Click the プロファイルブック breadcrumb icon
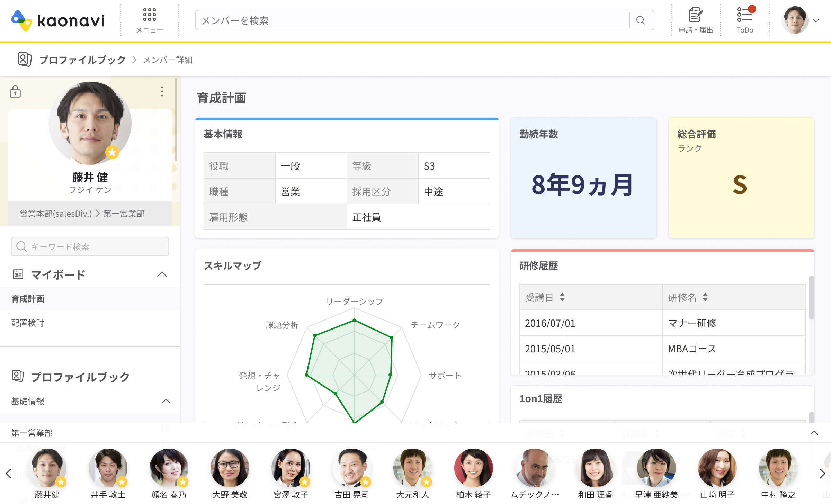This screenshot has width=831, height=504. 25,60
